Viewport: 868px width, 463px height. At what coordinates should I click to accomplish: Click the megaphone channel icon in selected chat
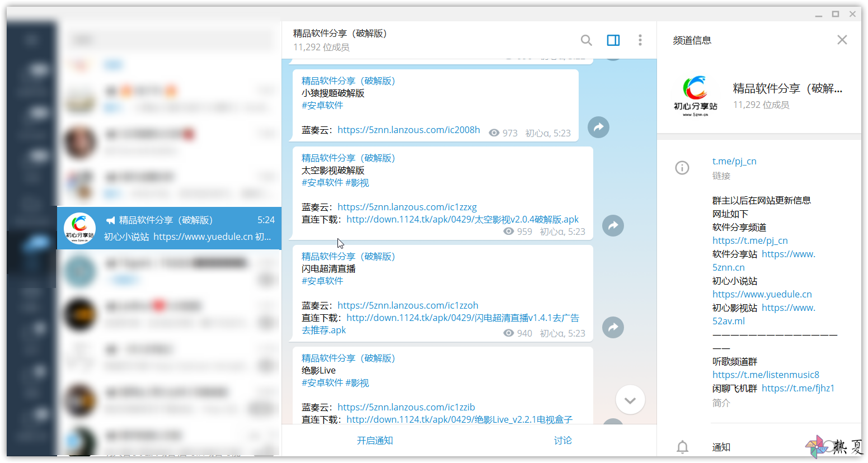point(111,220)
